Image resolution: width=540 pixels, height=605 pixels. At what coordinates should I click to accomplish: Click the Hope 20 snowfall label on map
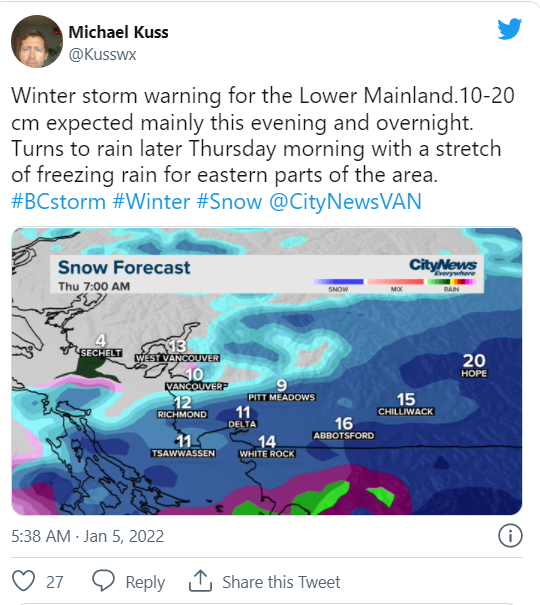point(474,365)
